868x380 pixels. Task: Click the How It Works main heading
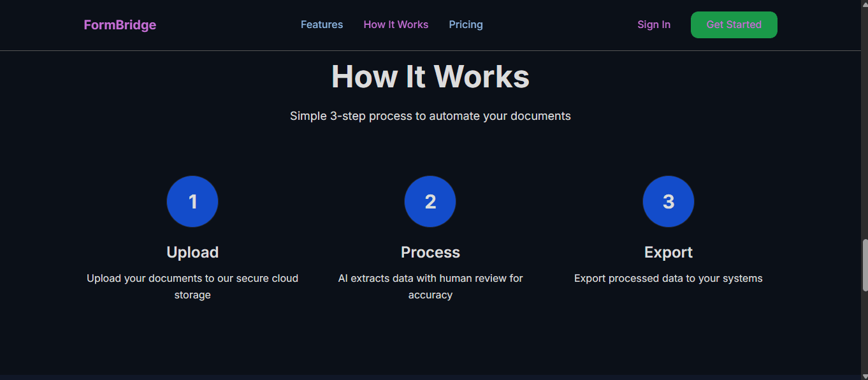click(430, 77)
